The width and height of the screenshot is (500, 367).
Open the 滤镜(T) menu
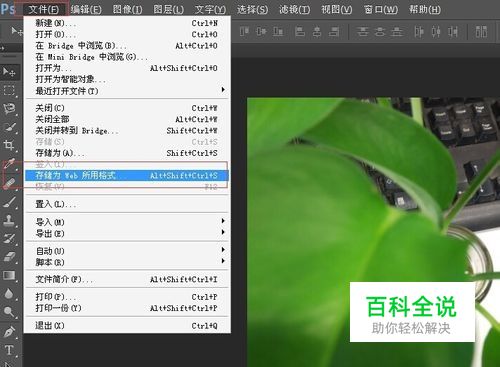click(x=294, y=9)
